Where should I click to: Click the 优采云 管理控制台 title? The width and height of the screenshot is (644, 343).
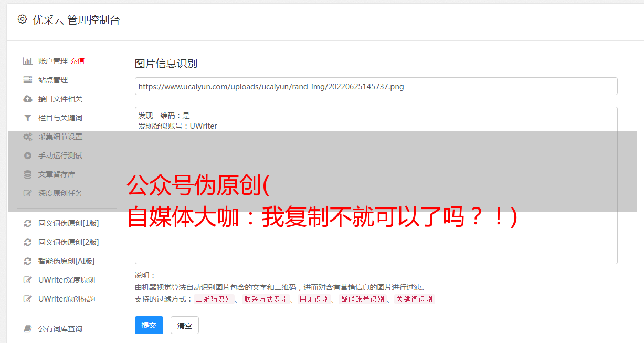pyautogui.click(x=76, y=20)
